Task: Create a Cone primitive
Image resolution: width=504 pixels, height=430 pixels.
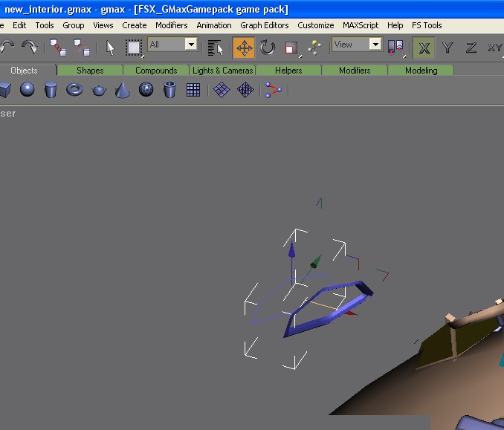Action: point(123,90)
